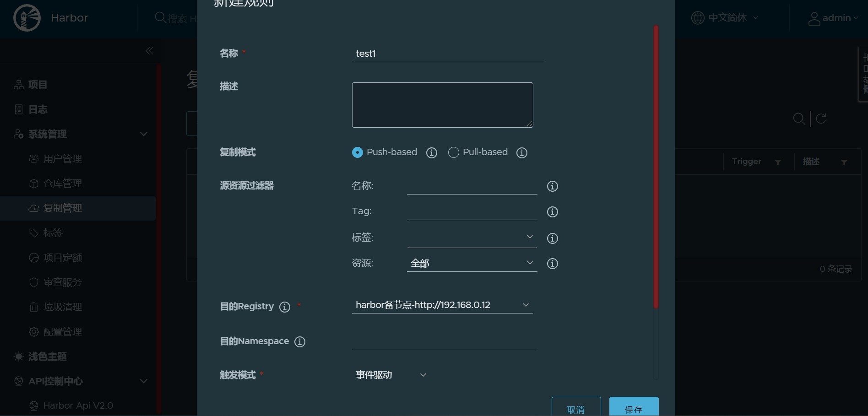The height and width of the screenshot is (416, 868).
Task: Open admin account dropdown
Action: (840, 18)
